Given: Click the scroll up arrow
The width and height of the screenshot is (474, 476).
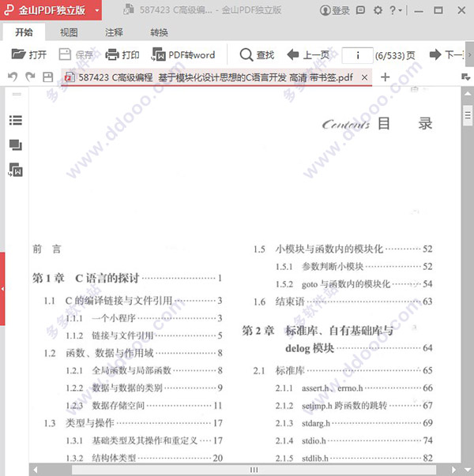Looking at the screenshot, I should pos(468,93).
